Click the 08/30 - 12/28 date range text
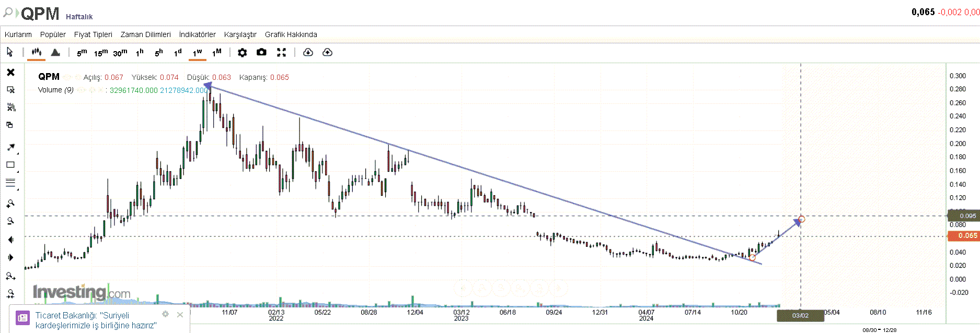The image size is (980, 333). [880, 330]
